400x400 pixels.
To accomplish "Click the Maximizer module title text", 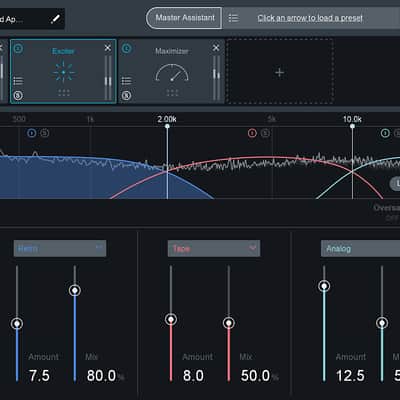I will point(172,51).
